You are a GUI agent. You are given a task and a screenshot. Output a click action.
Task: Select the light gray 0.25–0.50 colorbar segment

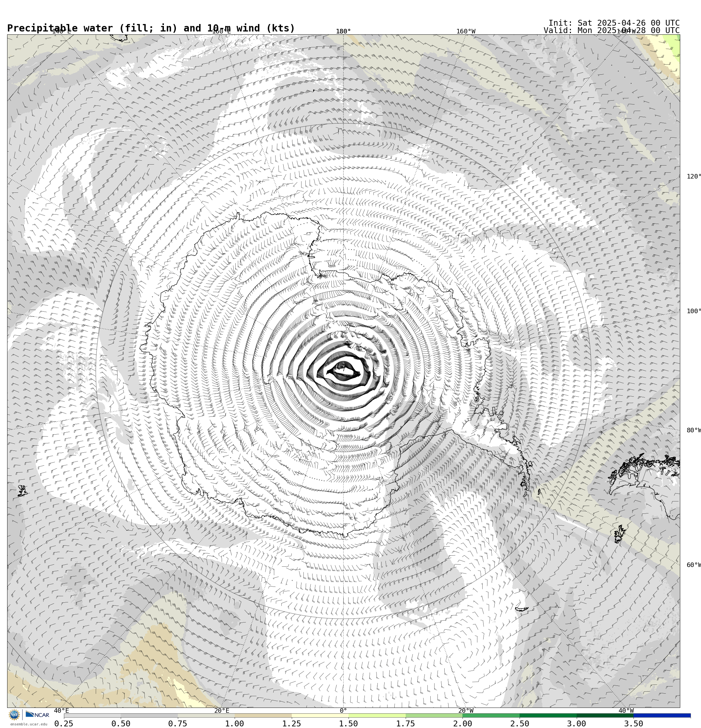tap(92, 715)
